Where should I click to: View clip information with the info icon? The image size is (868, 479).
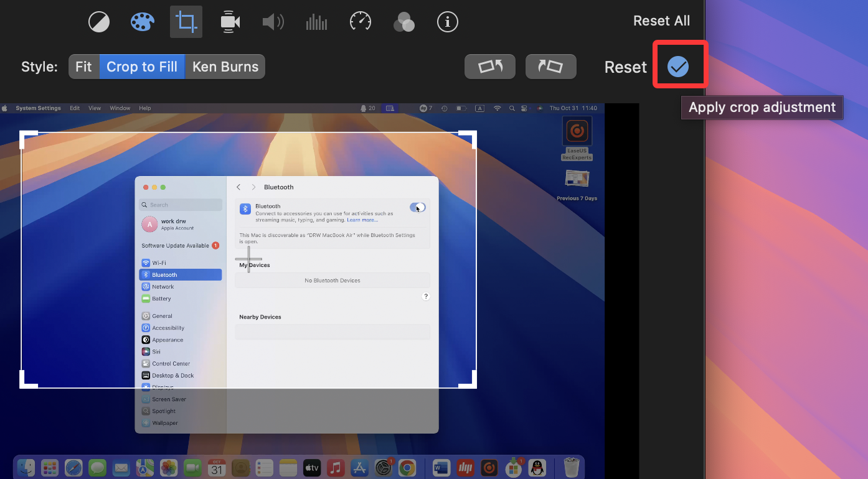coord(447,21)
